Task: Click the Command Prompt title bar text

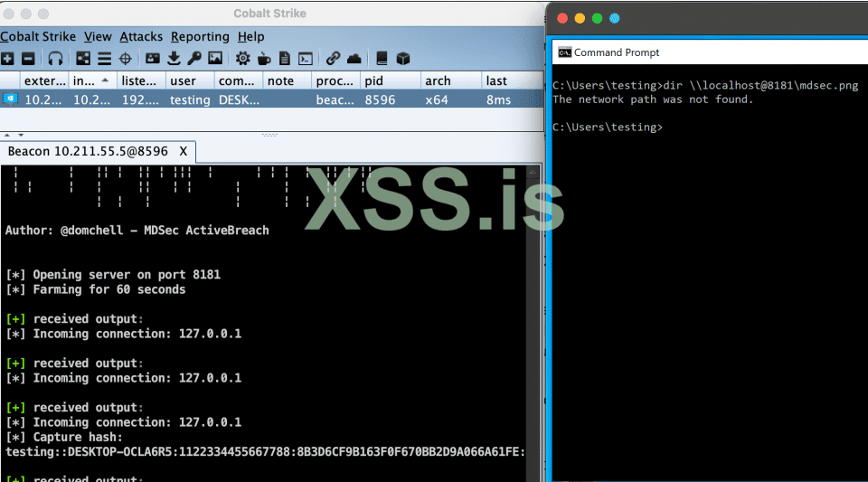Action: (x=617, y=52)
